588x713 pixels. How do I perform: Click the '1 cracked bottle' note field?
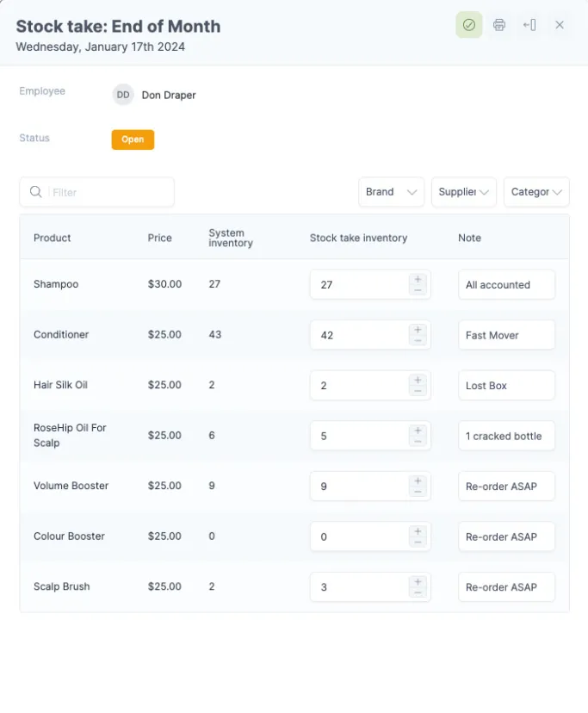tap(506, 436)
